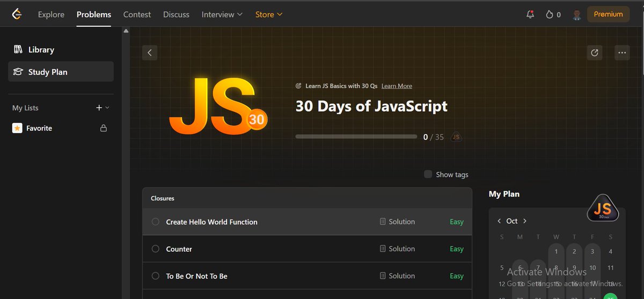Enable the Show tags checkbox
The width and height of the screenshot is (644, 299).
coord(428,174)
